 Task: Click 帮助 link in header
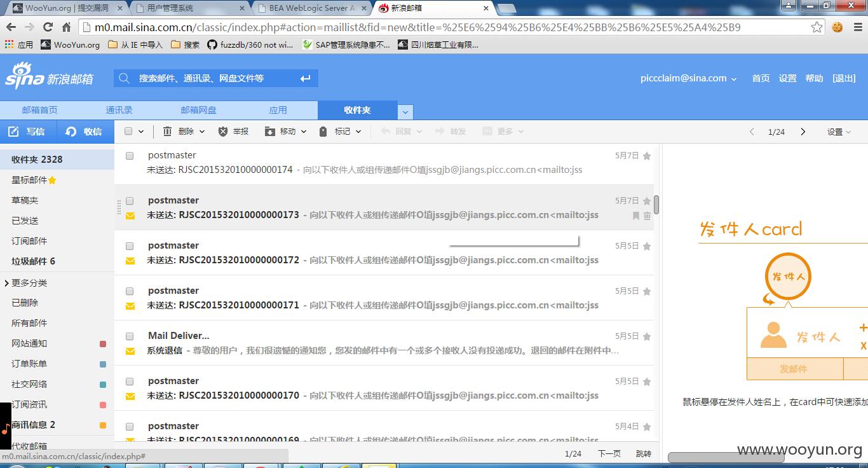(x=814, y=78)
